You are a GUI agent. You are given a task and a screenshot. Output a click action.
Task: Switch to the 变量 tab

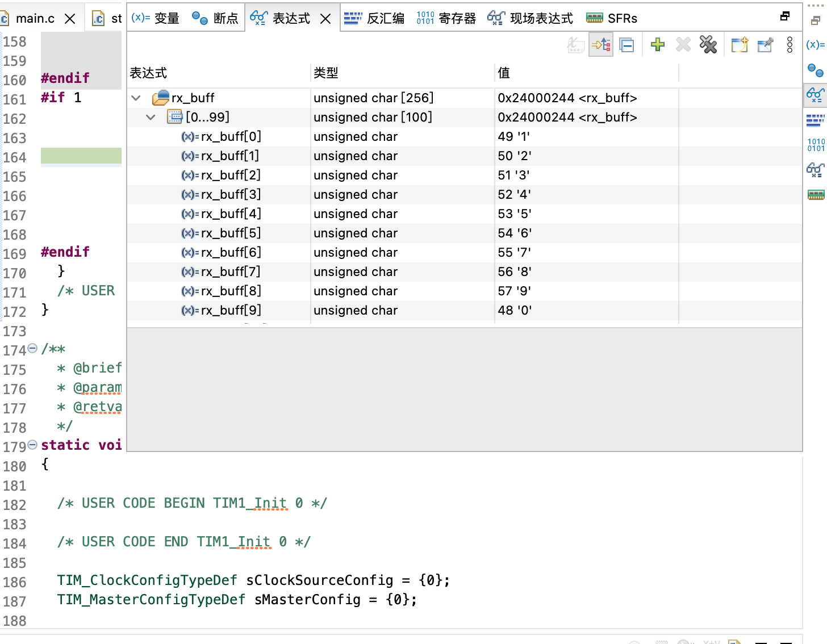156,18
